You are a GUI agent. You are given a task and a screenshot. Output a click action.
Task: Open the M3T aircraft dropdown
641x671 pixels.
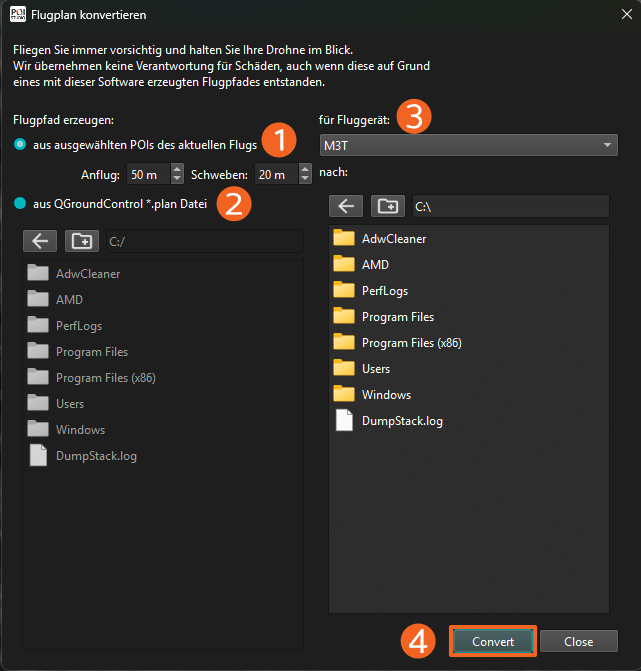coord(468,146)
